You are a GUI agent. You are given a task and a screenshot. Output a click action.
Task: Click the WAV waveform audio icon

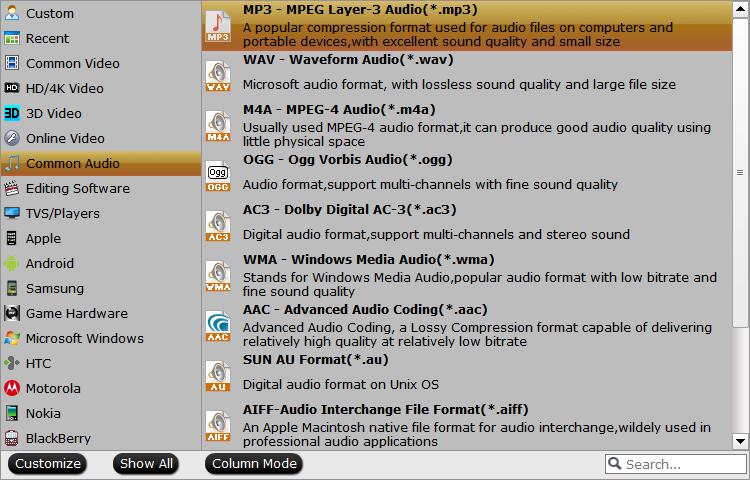[x=218, y=76]
